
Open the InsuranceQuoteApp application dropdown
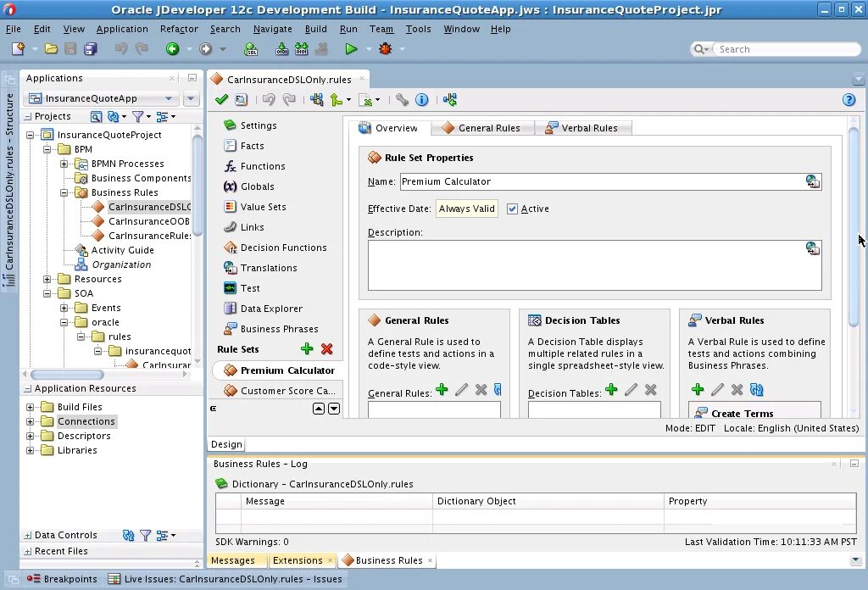(x=169, y=98)
